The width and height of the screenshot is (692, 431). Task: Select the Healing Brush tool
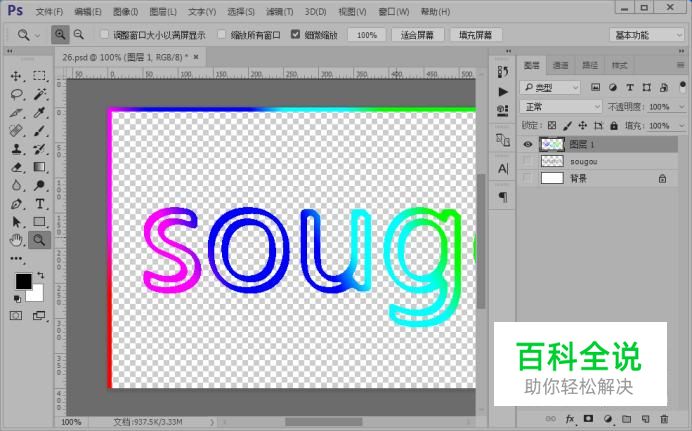[x=16, y=131]
